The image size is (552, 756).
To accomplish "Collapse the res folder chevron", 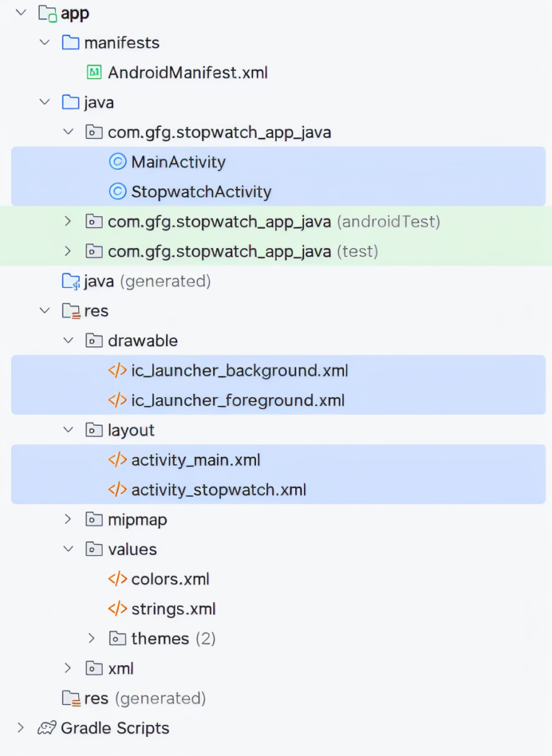I will click(x=45, y=311).
